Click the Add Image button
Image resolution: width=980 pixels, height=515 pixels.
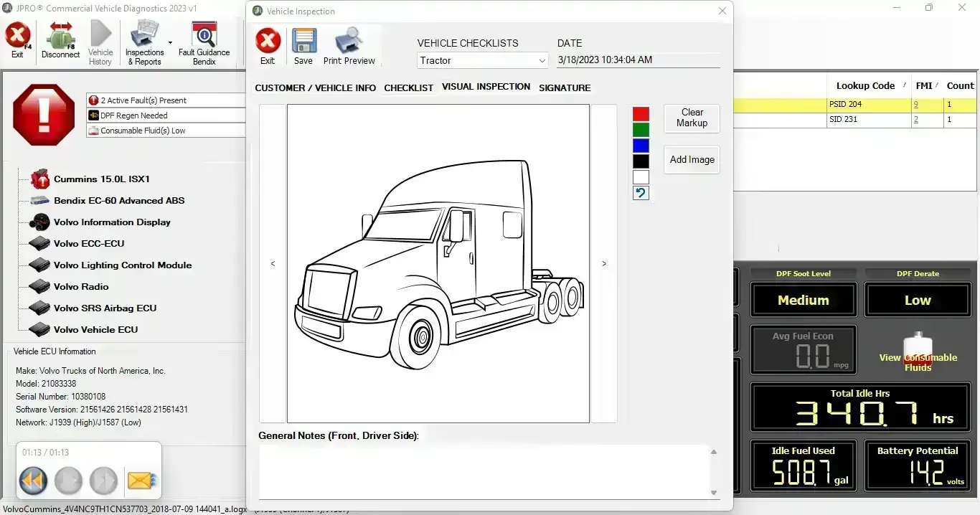coord(692,160)
